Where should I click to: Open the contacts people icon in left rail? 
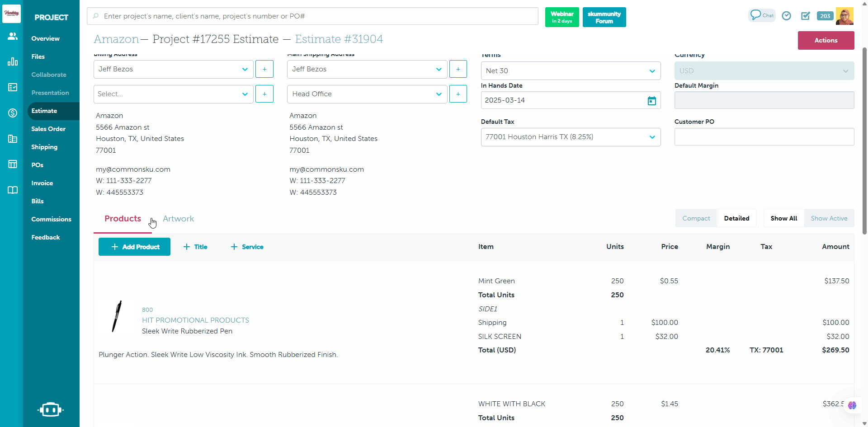click(12, 36)
